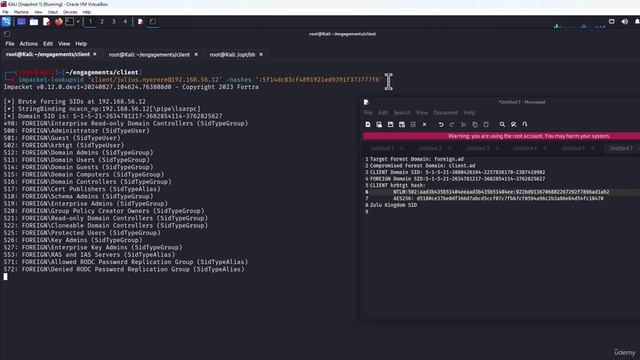This screenshot has height=360, width=640.
Task: Save document via Mousepad toolbar
Action: 391,124
